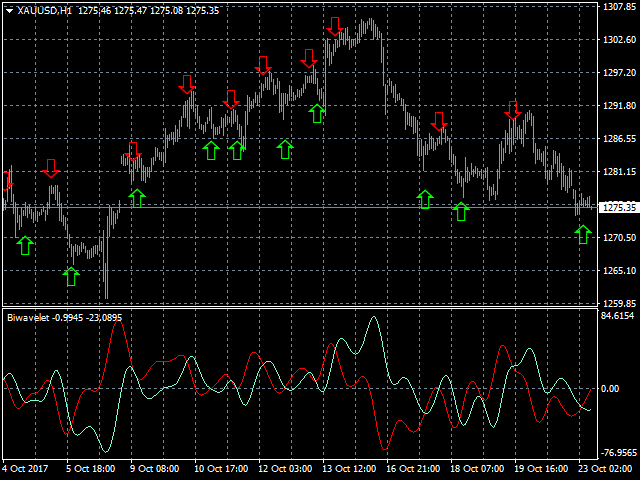Select the red Biwavelet line peak near 84.6154
This screenshot has height=480, width=640.
pos(118,321)
